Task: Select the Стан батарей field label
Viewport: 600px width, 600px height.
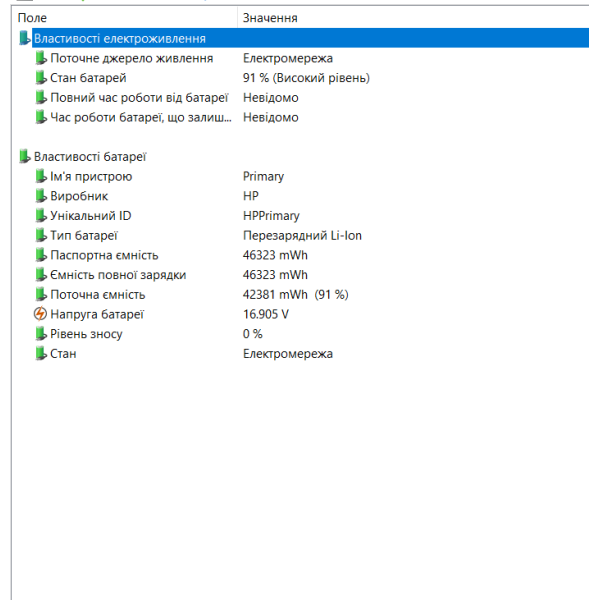Action: pyautogui.click(x=88, y=78)
